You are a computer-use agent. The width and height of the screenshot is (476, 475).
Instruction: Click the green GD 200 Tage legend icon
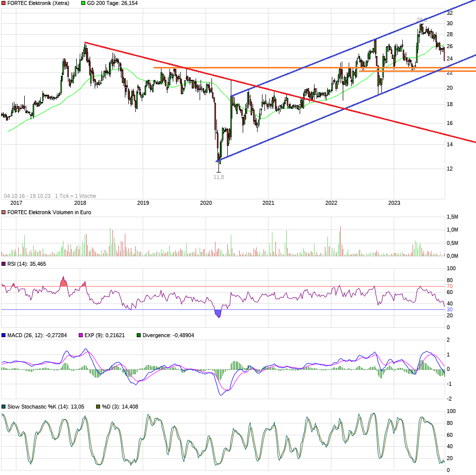(x=82, y=4)
